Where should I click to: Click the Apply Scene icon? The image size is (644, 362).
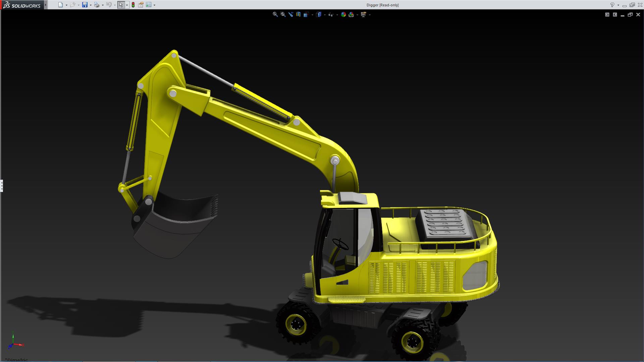(x=351, y=14)
